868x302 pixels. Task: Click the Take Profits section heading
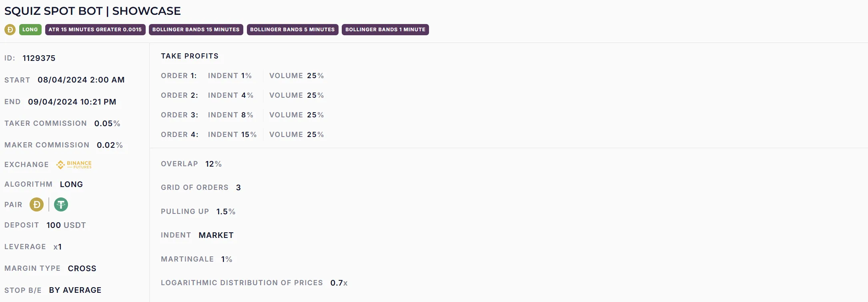pyautogui.click(x=190, y=56)
